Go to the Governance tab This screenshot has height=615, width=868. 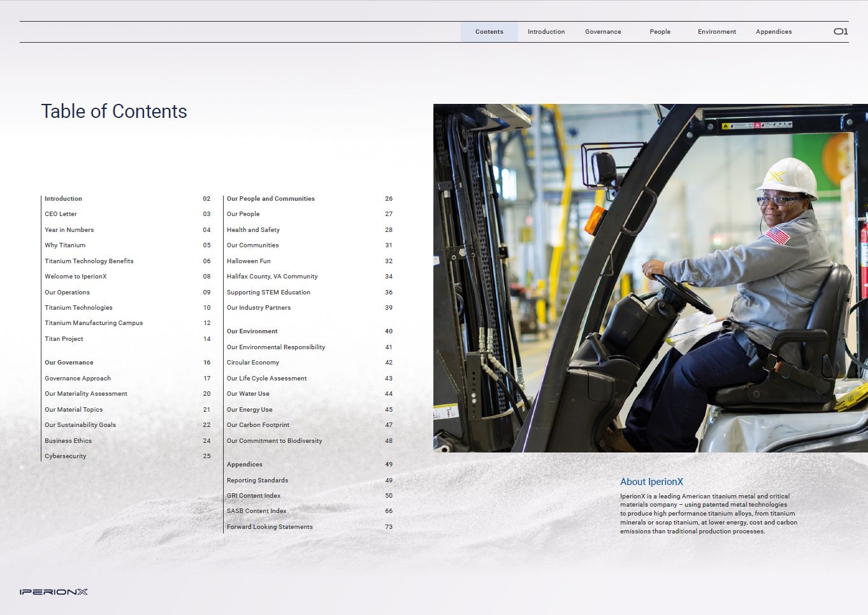603,32
